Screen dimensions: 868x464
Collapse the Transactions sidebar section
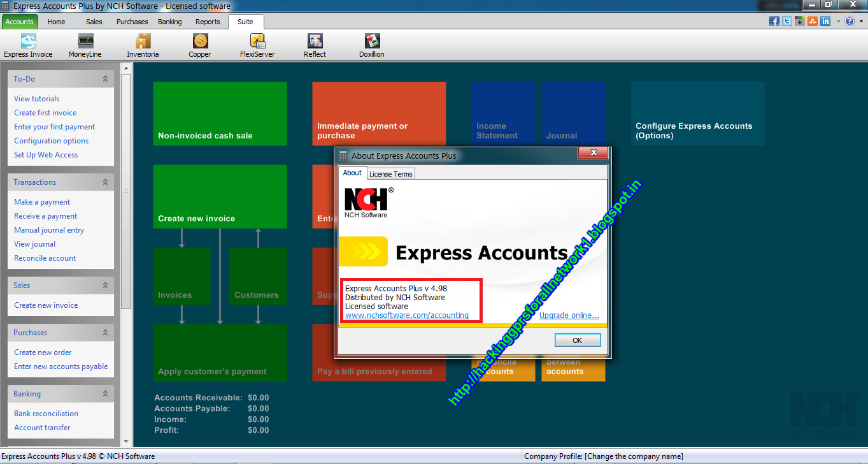click(x=105, y=182)
